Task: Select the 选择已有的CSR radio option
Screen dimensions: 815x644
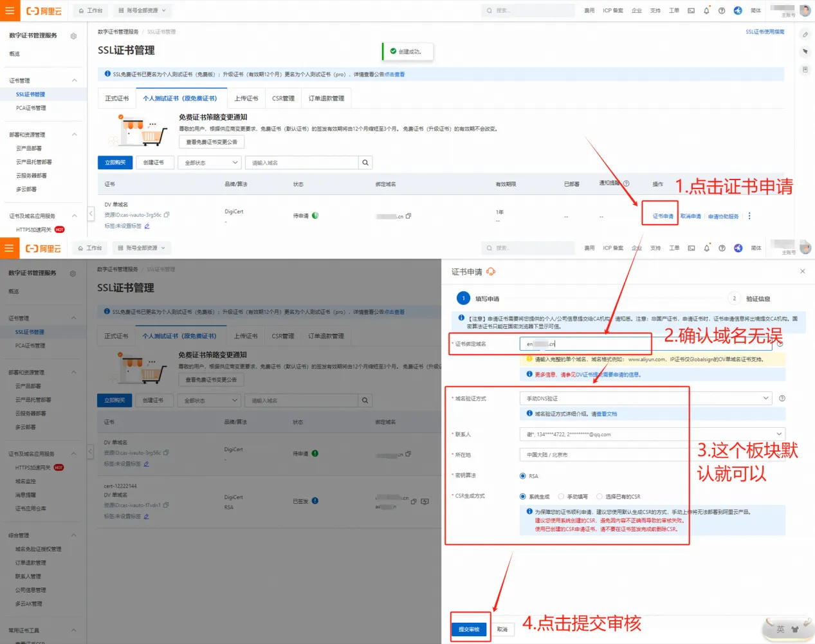Action: point(600,497)
